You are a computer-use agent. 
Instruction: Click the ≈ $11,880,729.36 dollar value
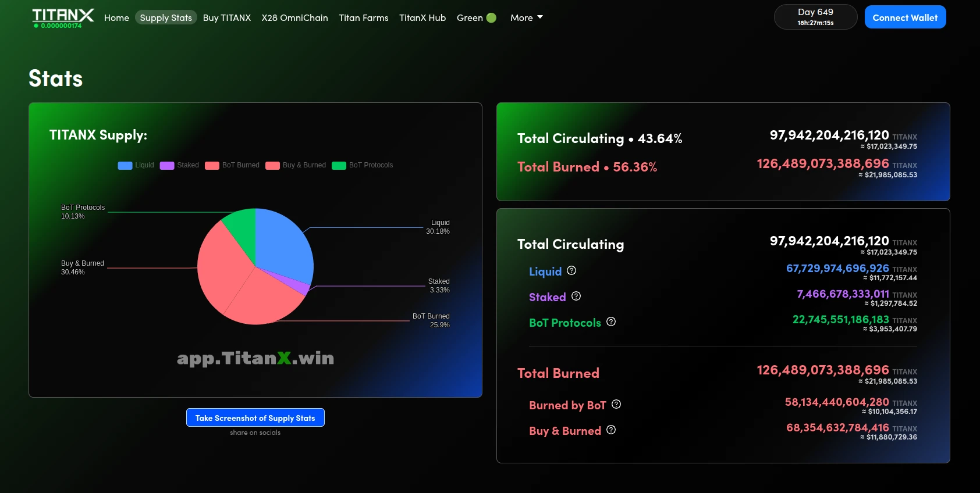[x=889, y=437]
